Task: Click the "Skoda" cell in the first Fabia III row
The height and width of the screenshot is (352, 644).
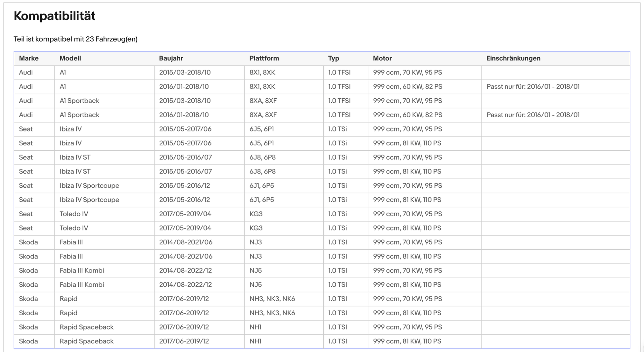Action: (28, 242)
